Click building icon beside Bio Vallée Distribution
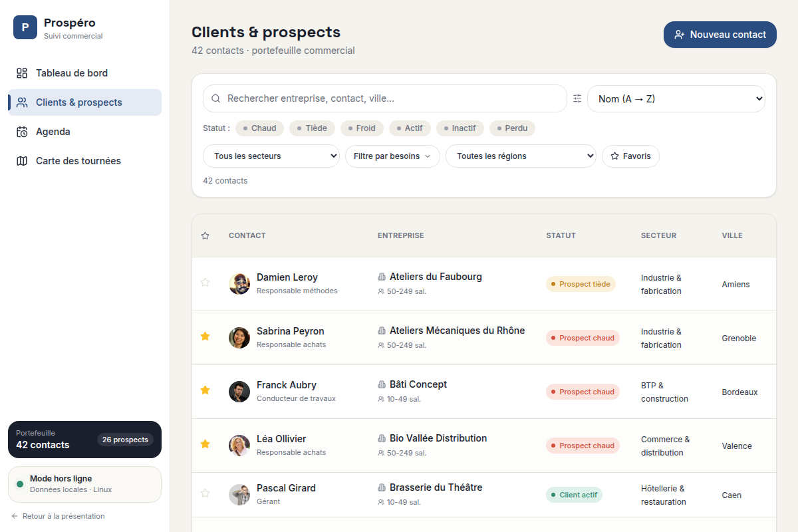The image size is (798, 532). point(382,438)
